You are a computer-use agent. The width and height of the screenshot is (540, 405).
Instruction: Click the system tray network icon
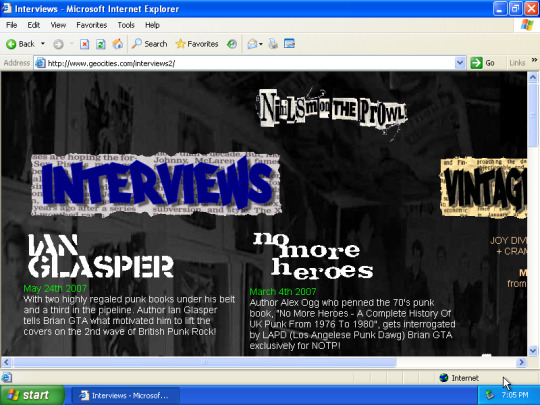pos(489,395)
